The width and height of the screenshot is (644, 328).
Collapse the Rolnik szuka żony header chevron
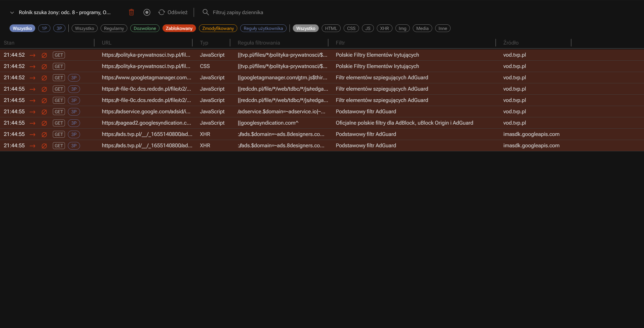click(x=11, y=12)
